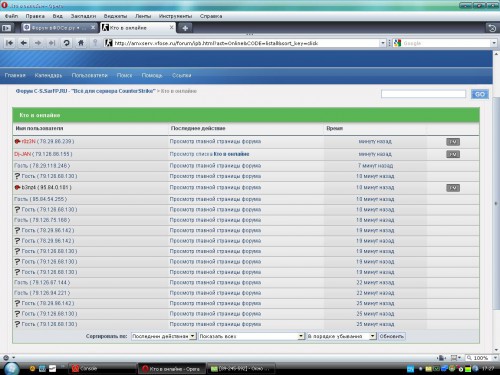Click the rewind to first page icon
500x375 pixels.
pyautogui.click(x=9, y=43)
